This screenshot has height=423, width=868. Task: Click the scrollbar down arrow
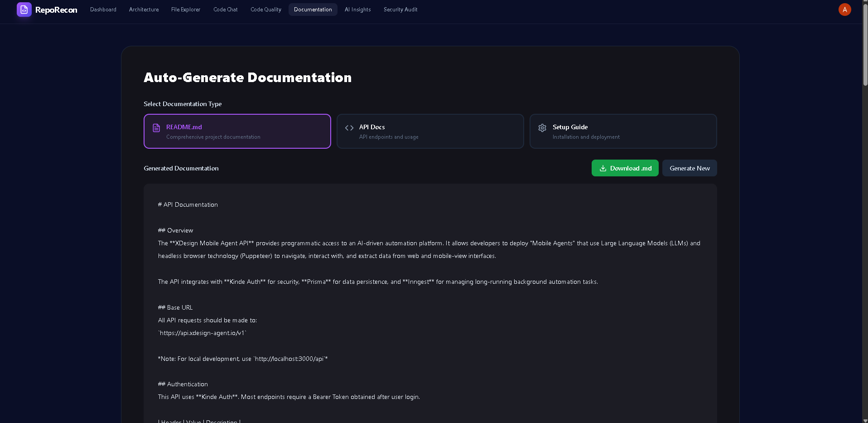[865, 420]
